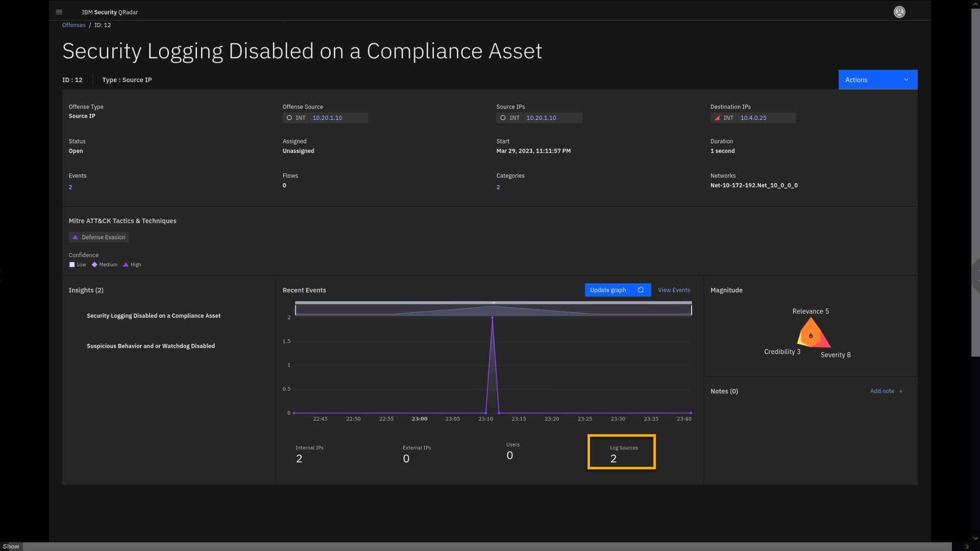
Task: Click the plus icon next to Add note
Action: (901, 391)
